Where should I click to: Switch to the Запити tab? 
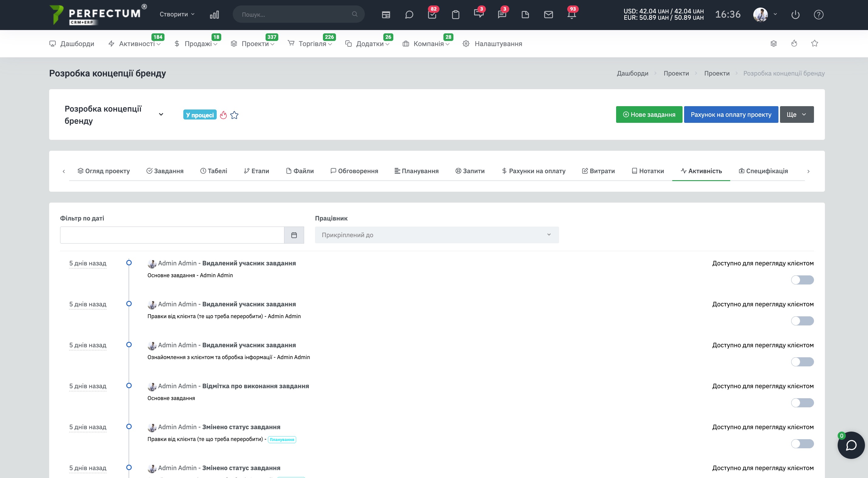pos(470,171)
